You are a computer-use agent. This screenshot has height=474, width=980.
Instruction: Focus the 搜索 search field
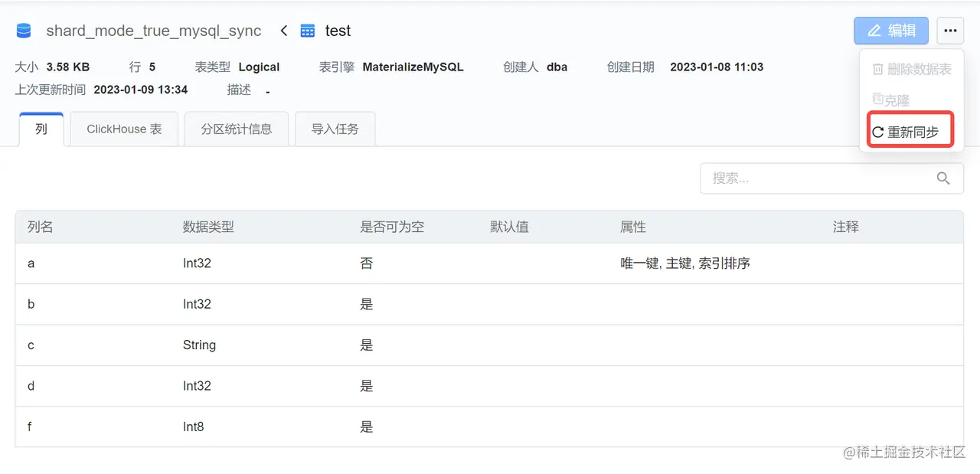click(x=831, y=178)
